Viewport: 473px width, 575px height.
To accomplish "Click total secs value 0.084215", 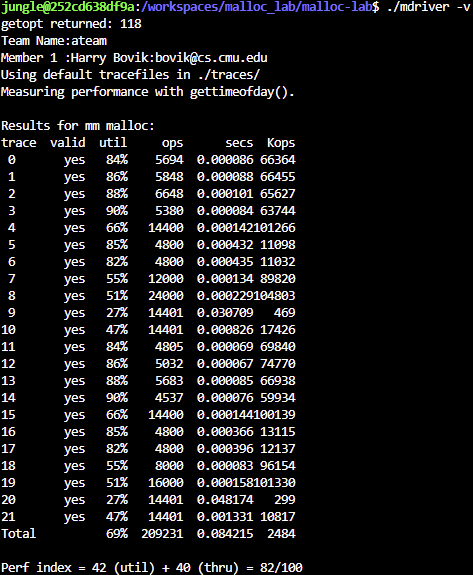I will click(x=225, y=534).
